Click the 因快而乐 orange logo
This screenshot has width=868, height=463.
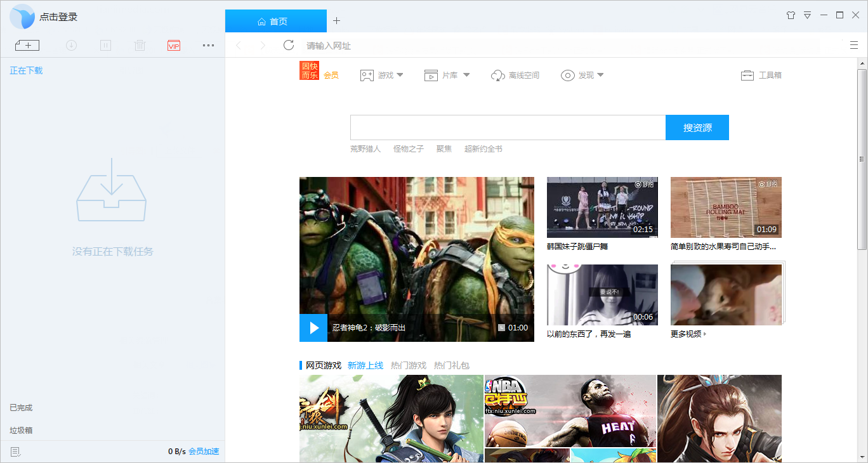pos(310,70)
